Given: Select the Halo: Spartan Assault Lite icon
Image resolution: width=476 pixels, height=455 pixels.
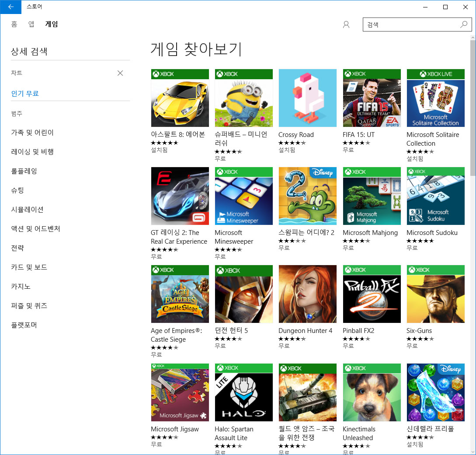Looking at the screenshot, I should [x=243, y=392].
